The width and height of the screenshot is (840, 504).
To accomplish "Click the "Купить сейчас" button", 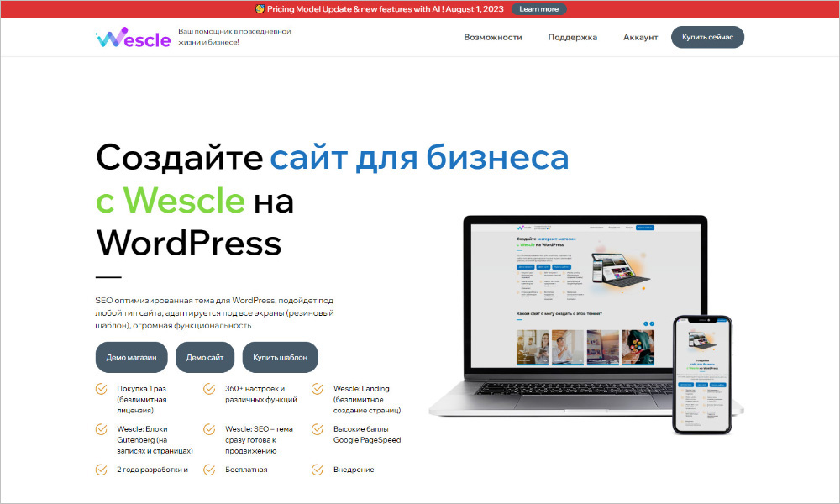I will click(x=707, y=37).
